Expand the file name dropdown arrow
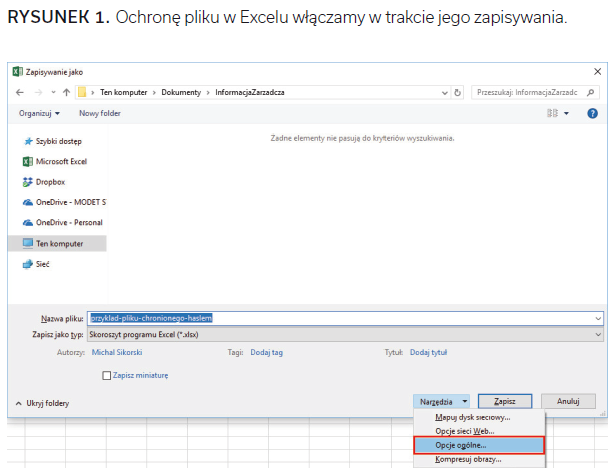Viewport: 614px width, 476px height. (x=598, y=319)
